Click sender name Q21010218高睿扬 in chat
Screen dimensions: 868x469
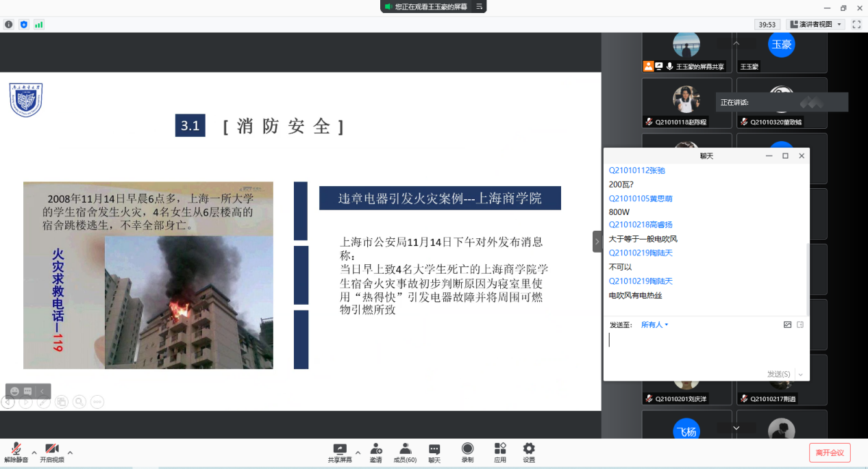click(641, 225)
